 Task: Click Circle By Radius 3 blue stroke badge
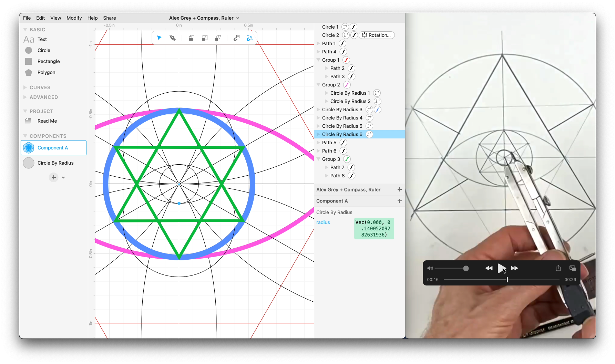[x=378, y=110]
